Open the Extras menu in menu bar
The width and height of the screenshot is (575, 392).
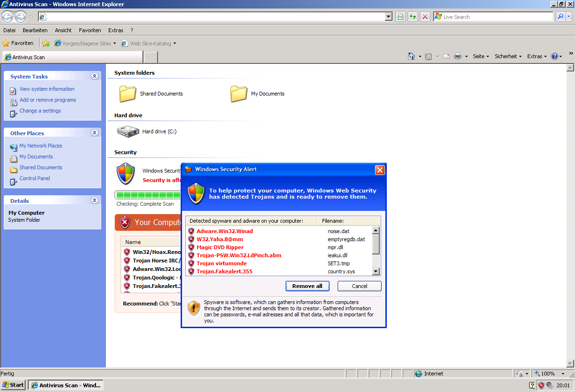click(x=116, y=30)
